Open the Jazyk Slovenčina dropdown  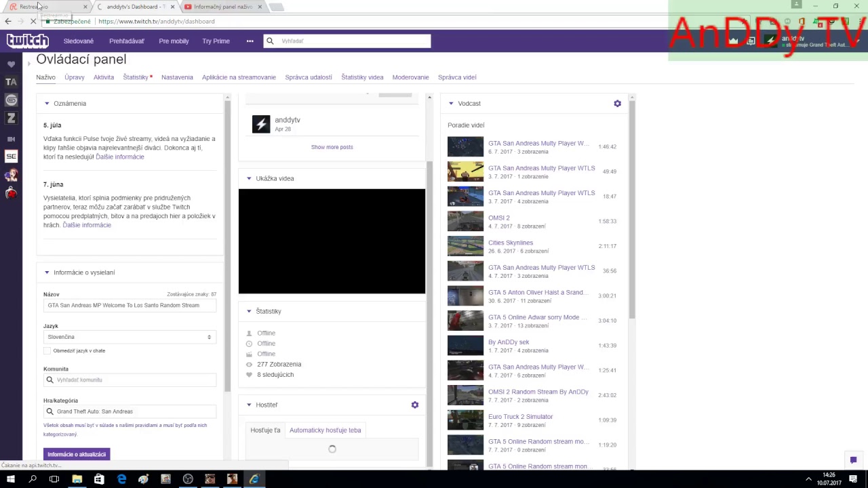(x=130, y=337)
